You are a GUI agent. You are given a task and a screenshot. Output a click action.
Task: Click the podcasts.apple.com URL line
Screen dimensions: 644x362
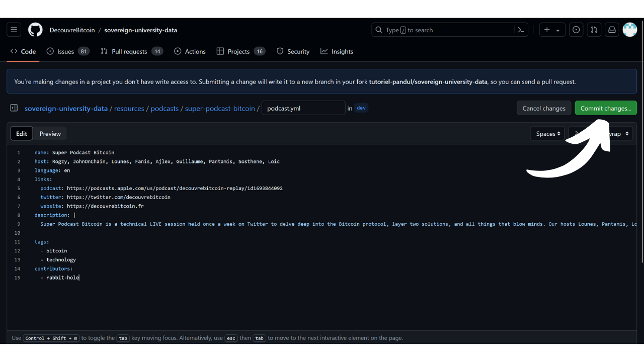tap(162, 188)
